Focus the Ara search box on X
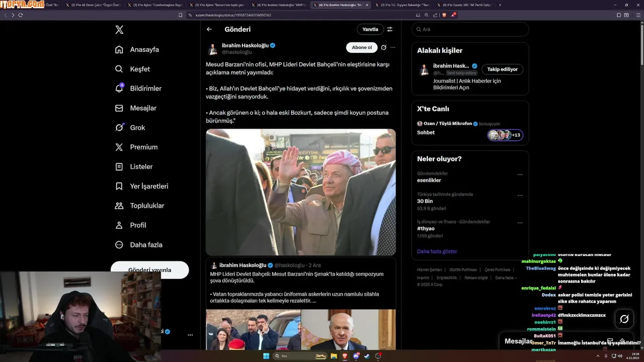644x362 pixels. pyautogui.click(x=470, y=29)
